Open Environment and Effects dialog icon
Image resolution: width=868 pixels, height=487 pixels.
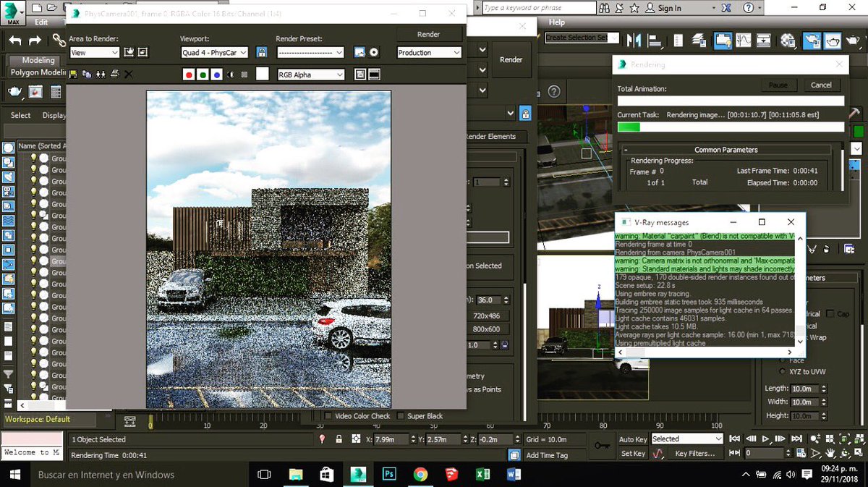(374, 52)
